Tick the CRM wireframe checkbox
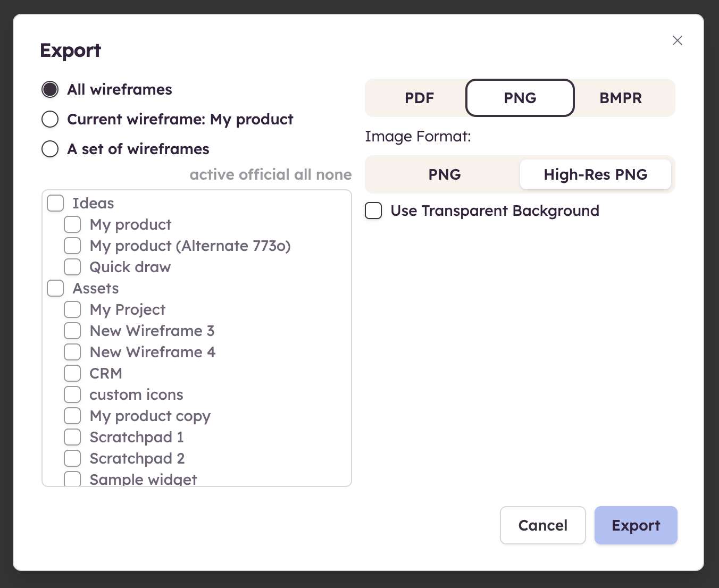 click(x=72, y=373)
